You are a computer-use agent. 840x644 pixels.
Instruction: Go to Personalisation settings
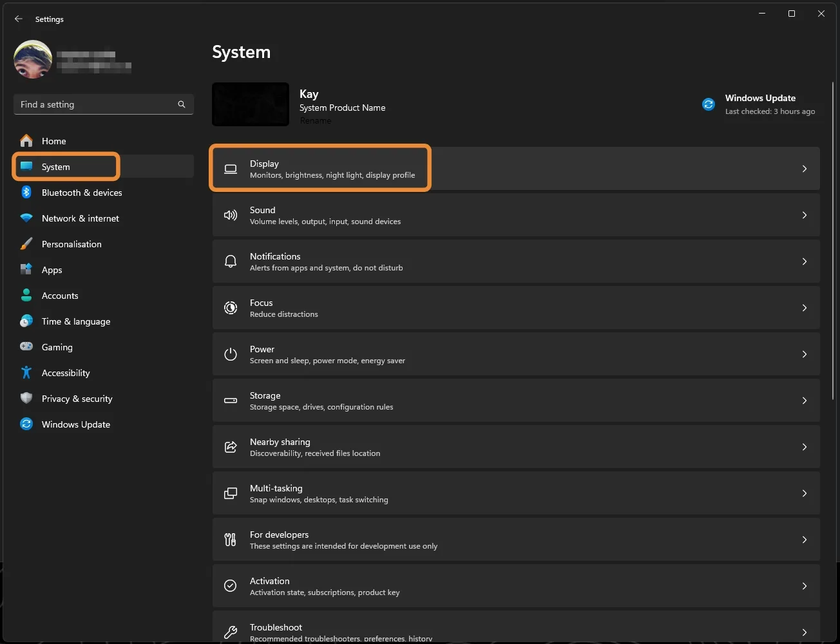click(x=104, y=244)
